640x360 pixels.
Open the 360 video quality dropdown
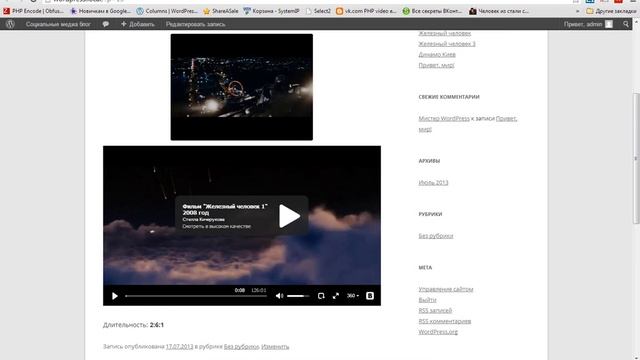[353, 296]
